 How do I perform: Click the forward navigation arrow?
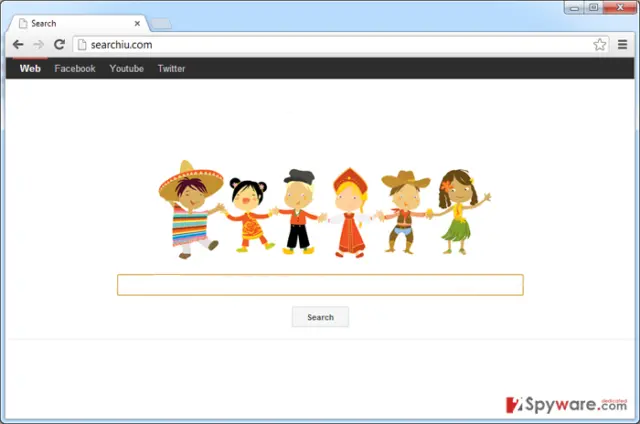[x=38, y=44]
